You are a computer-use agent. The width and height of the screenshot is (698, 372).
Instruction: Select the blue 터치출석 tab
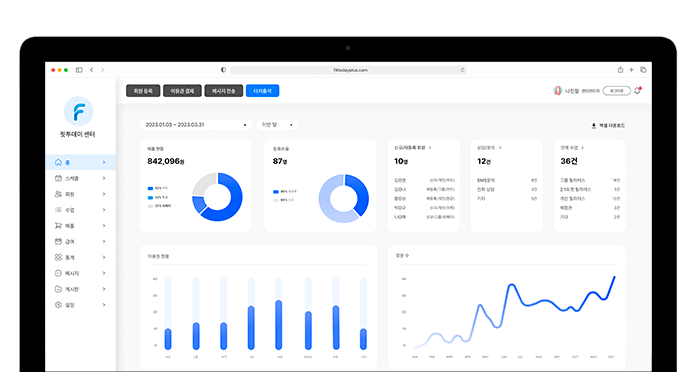tap(263, 91)
